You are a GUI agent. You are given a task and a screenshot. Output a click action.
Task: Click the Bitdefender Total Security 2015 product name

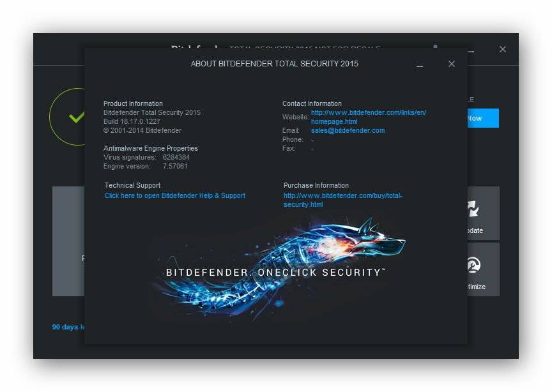tap(152, 112)
